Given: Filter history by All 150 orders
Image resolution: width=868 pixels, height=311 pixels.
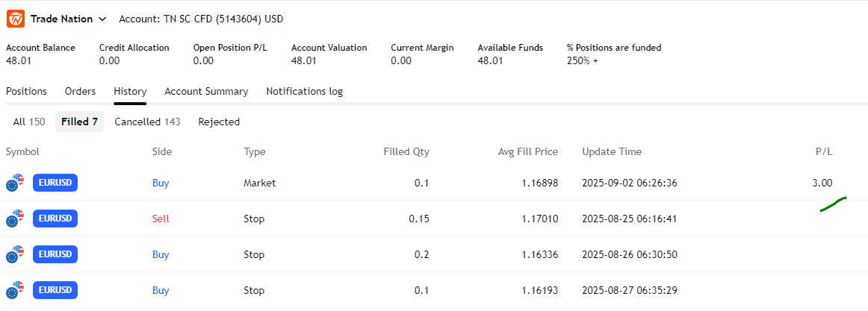Looking at the screenshot, I should coord(29,122).
